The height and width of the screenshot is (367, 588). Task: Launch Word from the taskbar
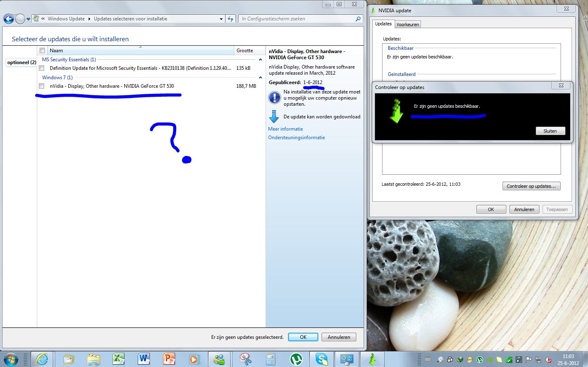tap(143, 359)
